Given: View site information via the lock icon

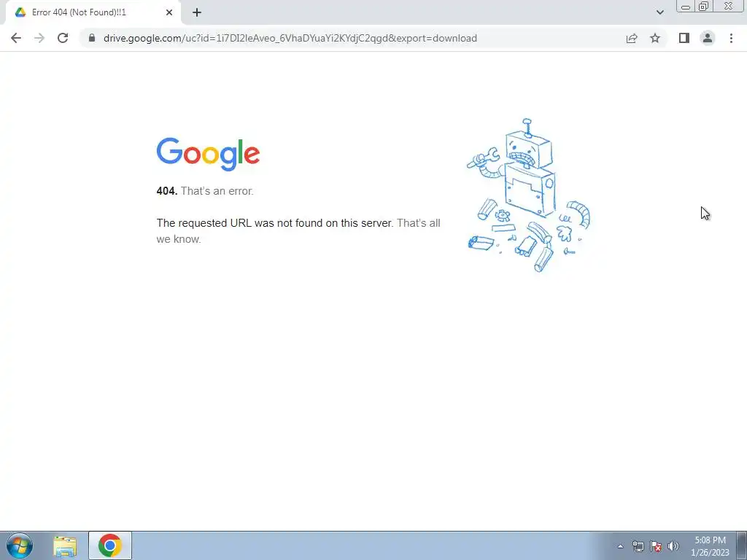Looking at the screenshot, I should pyautogui.click(x=92, y=38).
